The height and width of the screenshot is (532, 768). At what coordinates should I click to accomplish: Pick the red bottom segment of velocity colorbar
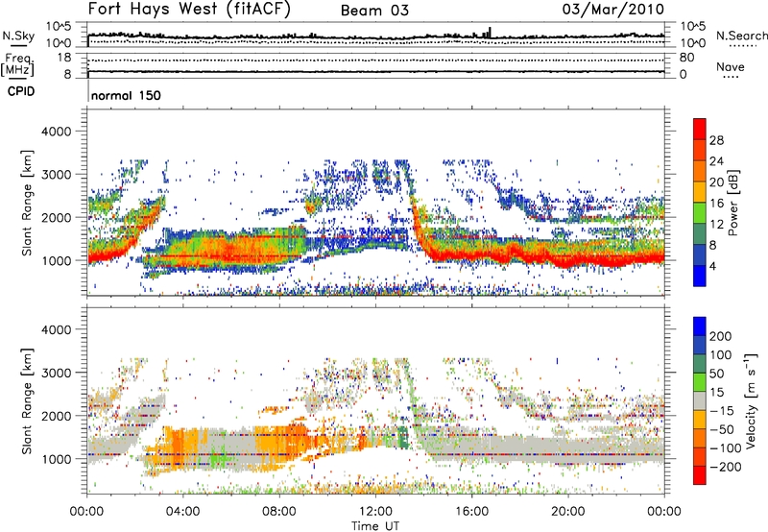click(x=700, y=475)
